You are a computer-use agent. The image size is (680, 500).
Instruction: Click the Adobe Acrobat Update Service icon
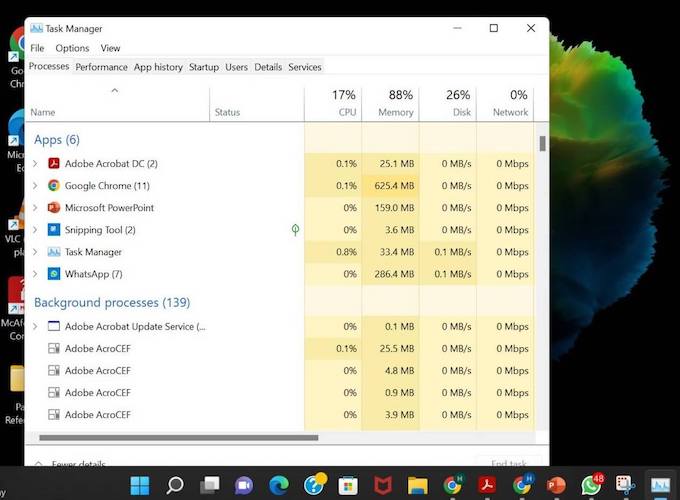click(x=54, y=326)
